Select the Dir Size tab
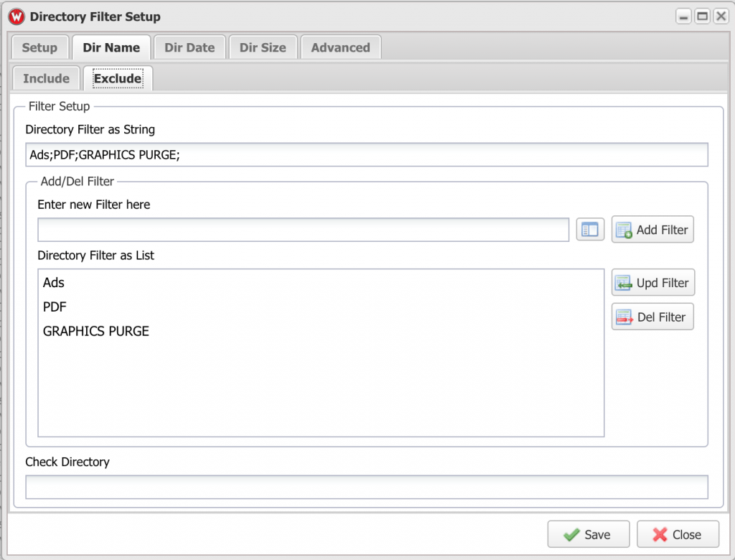735x560 pixels. coord(263,47)
